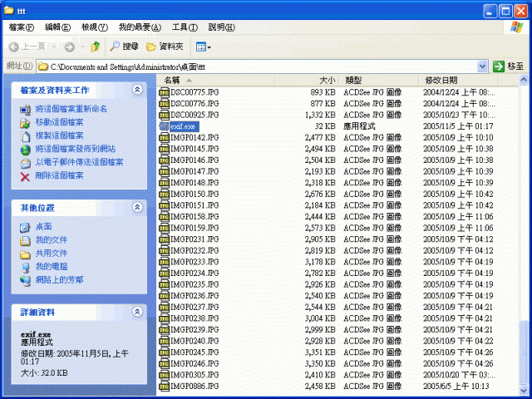Click the email envelope task icon
This screenshot has width=532, height=399.
pos(26,163)
